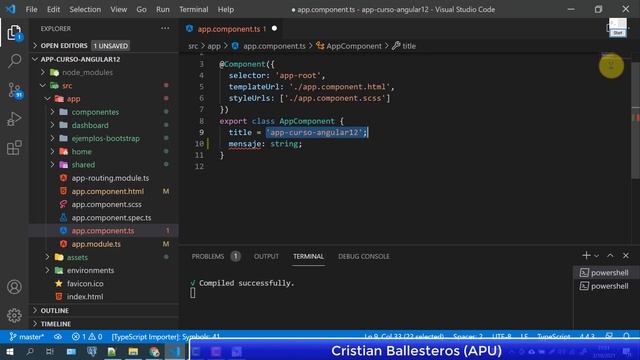640x360 pixels.
Task: Open the Run menu
Action: [162, 9]
